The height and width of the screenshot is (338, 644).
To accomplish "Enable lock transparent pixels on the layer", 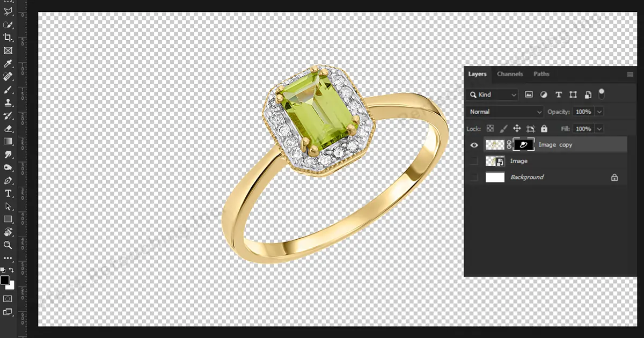I will (490, 128).
